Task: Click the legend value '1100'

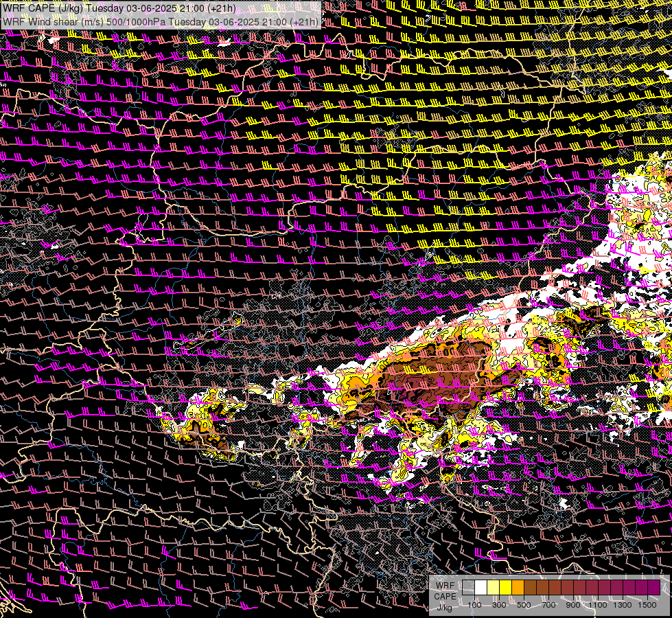Action: tap(598, 605)
